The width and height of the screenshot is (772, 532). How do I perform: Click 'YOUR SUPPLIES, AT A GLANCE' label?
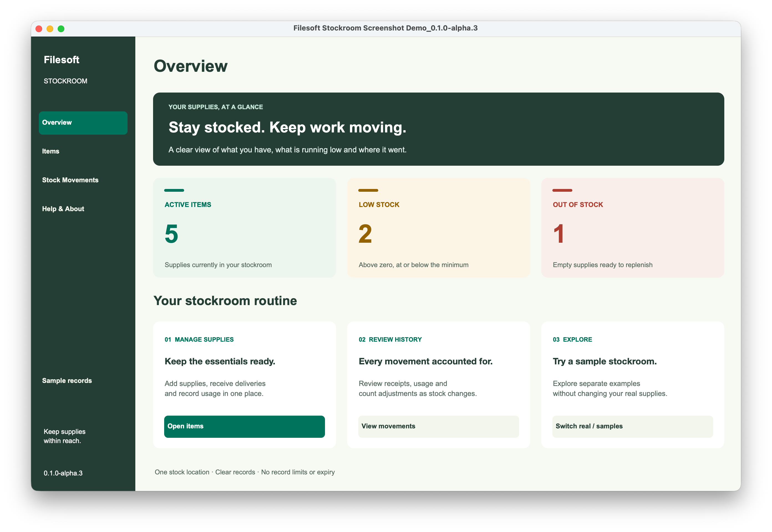click(215, 107)
